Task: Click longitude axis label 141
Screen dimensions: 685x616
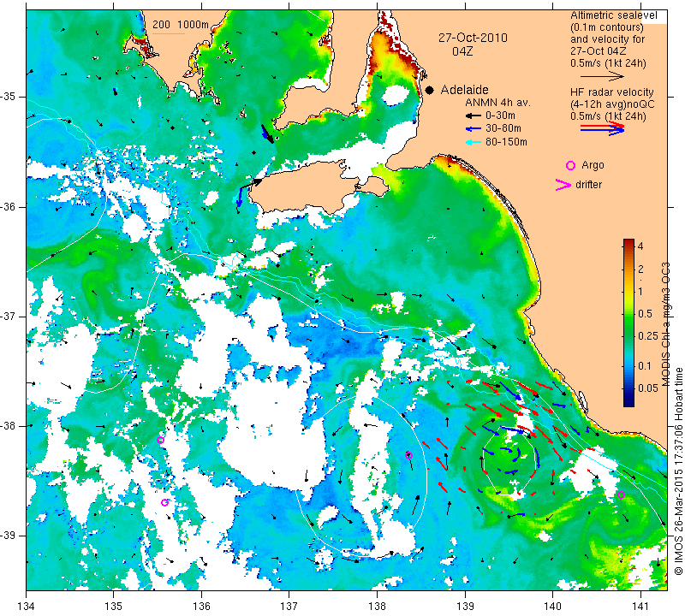Action: click(x=640, y=607)
